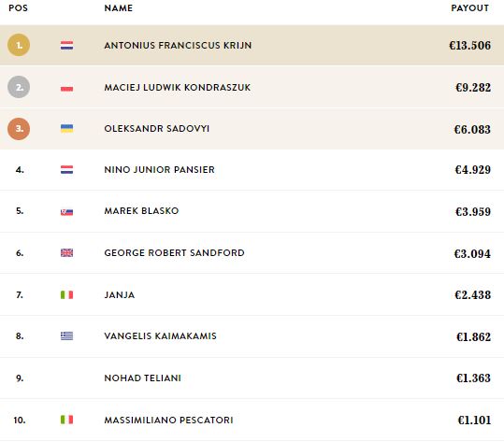Click the PAYOUT column header
504x442 pixels.
click(470, 8)
